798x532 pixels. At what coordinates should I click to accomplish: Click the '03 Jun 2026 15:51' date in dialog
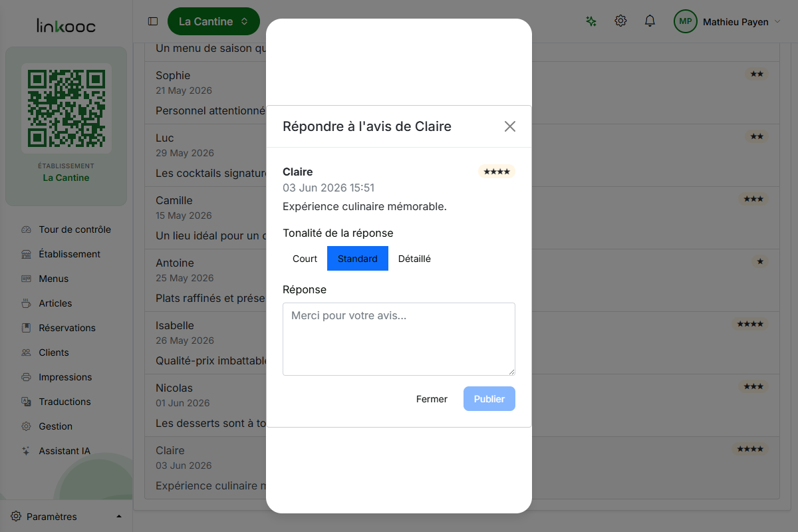click(329, 188)
